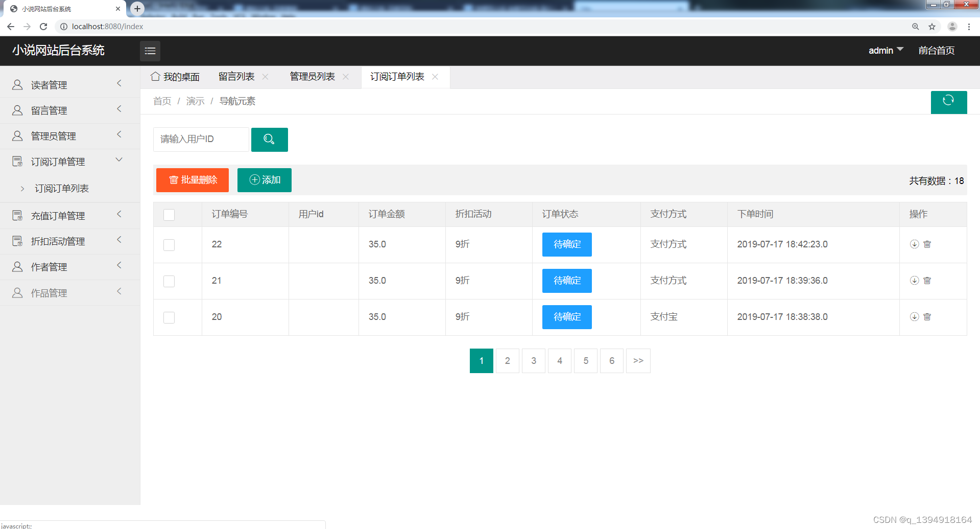Delete order 21 with trash icon
The image size is (980, 529).
tap(927, 281)
